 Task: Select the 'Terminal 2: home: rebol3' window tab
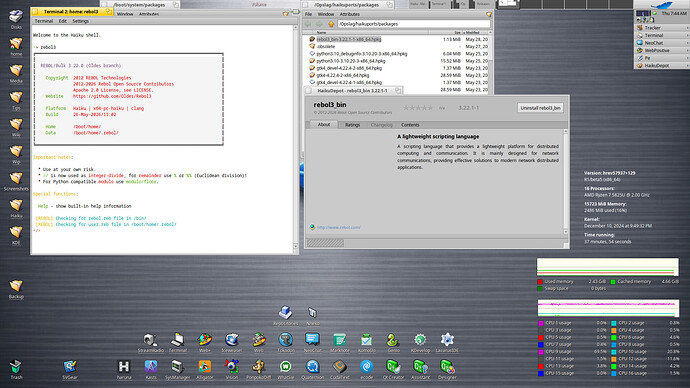click(72, 11)
